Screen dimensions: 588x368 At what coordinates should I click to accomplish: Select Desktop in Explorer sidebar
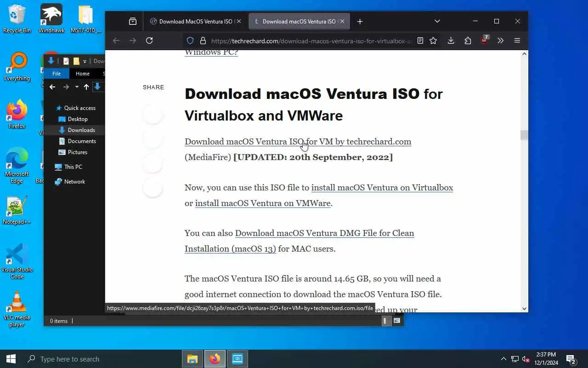(x=73, y=119)
